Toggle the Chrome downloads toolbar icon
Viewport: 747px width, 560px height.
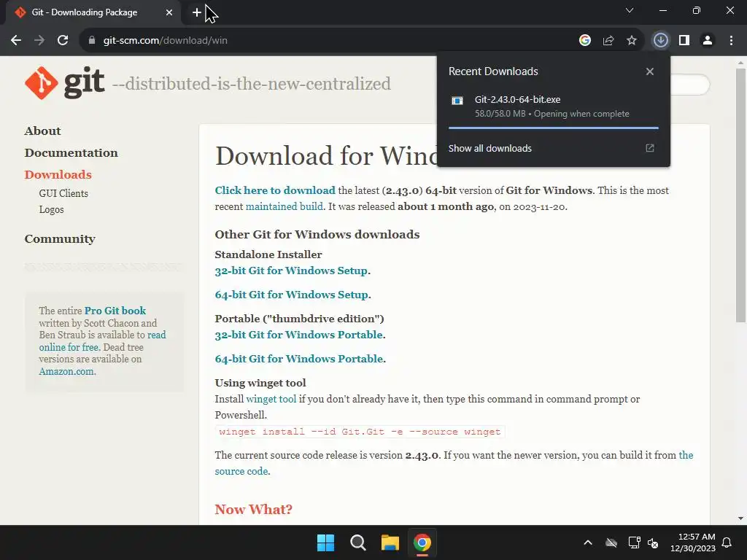pyautogui.click(x=661, y=41)
